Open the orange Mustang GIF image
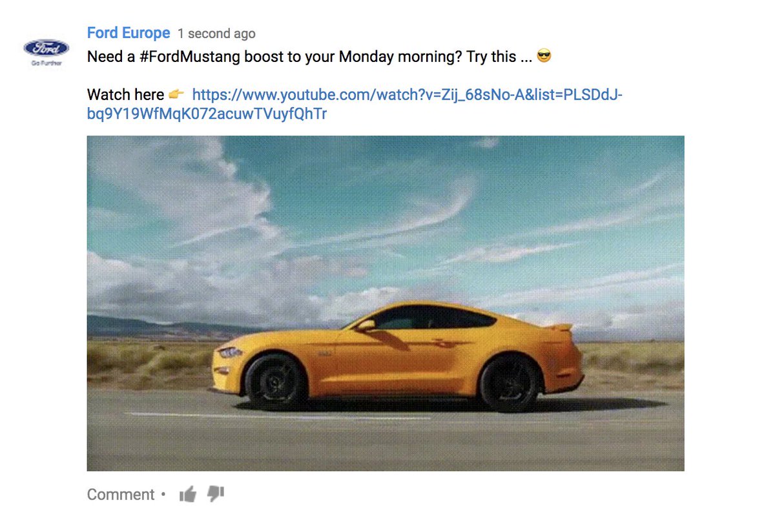 [386, 303]
